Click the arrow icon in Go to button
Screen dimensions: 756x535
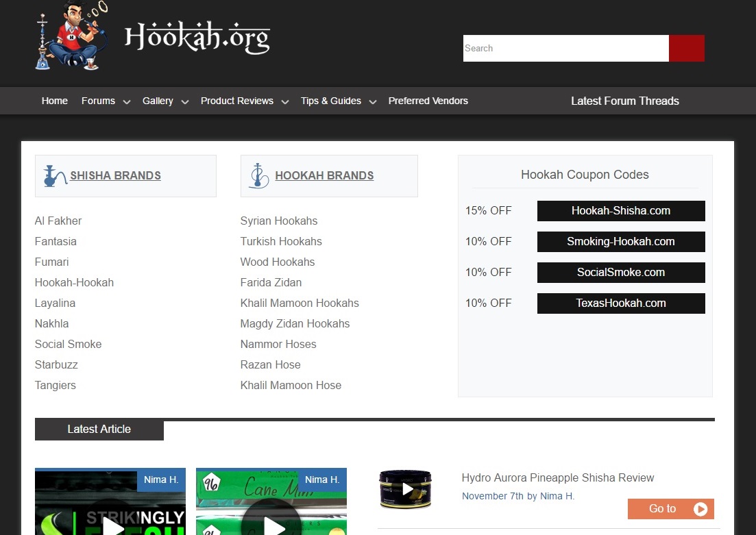(700, 509)
